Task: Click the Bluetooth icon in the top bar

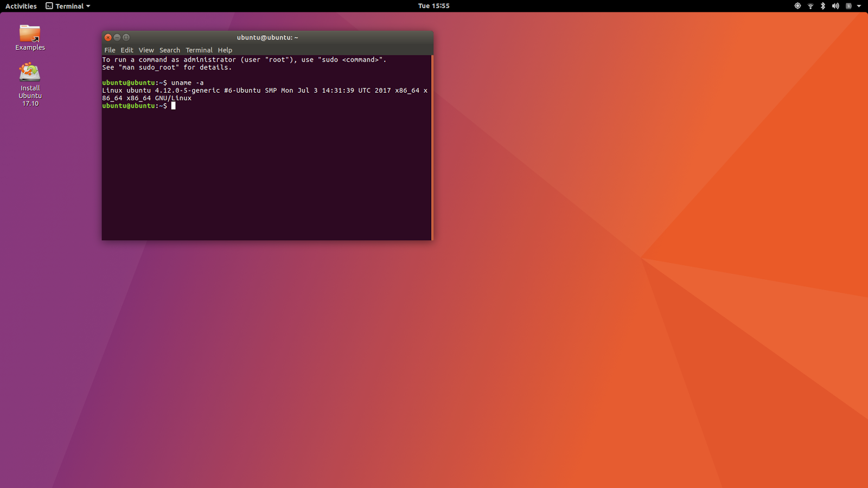Action: [x=823, y=6]
